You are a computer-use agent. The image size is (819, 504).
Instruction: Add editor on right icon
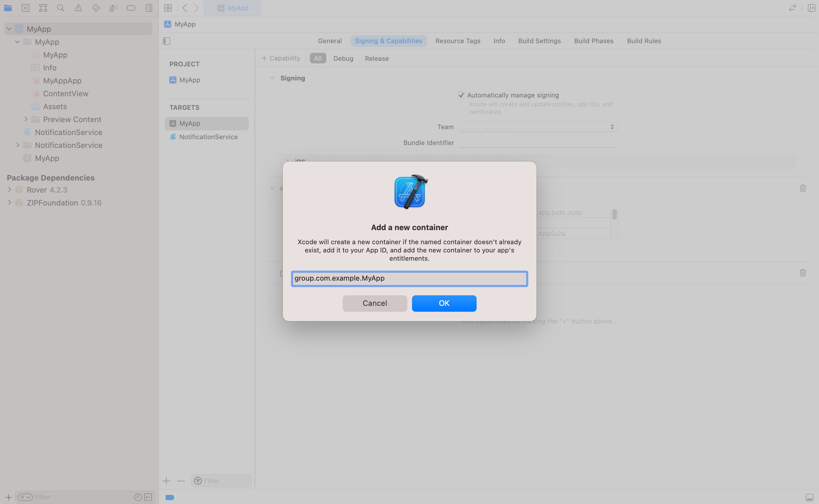(x=812, y=8)
